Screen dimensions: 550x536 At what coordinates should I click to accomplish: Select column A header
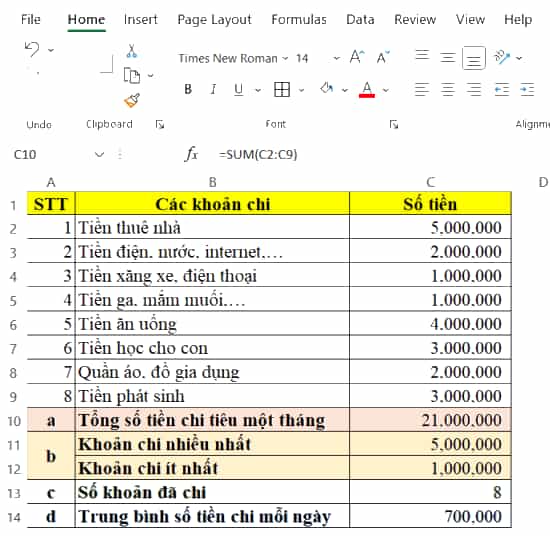coord(51,182)
